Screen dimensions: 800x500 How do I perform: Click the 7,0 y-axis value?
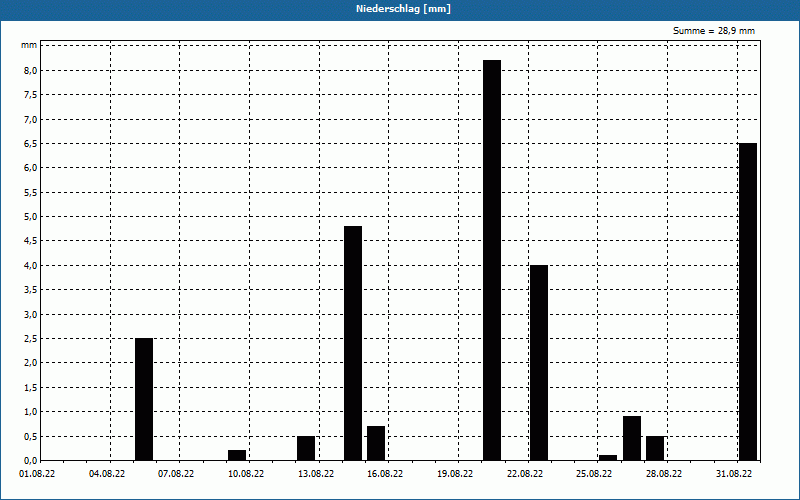point(31,119)
